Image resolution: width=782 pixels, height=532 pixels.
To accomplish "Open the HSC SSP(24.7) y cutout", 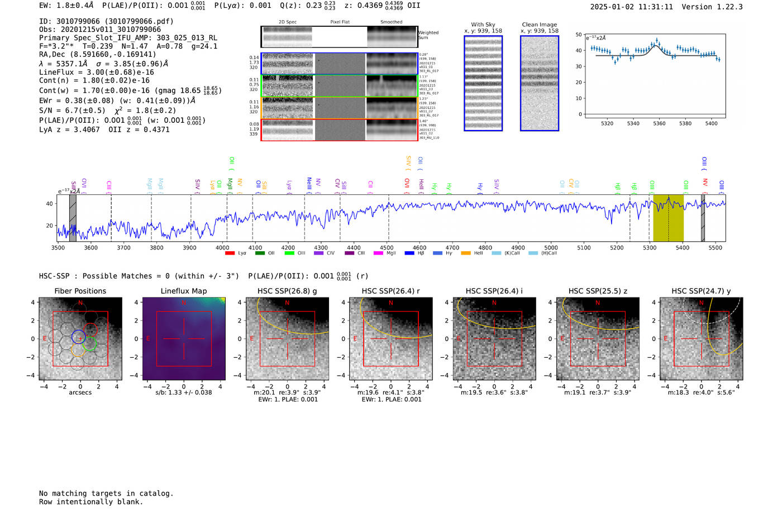I will 702,339.
